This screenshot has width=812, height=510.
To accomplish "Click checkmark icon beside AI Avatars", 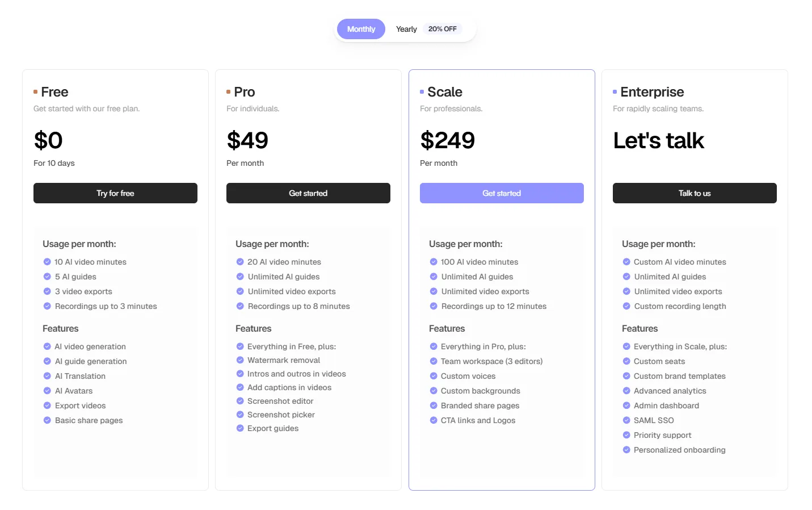I will click(x=47, y=391).
